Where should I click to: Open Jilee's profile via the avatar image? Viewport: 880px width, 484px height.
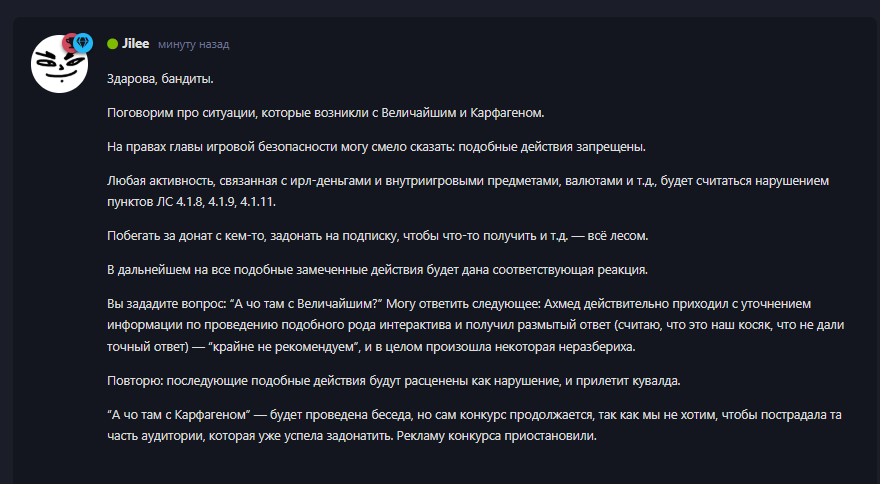(59, 63)
